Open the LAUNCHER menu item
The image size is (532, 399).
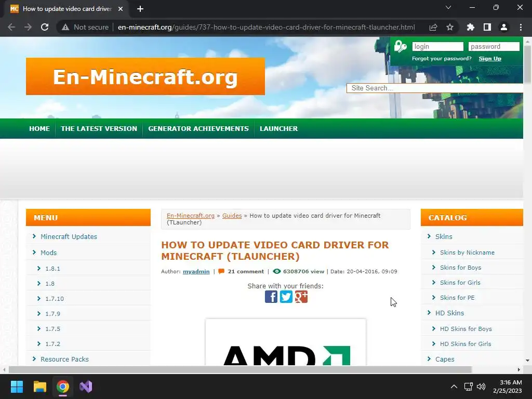pos(278,129)
